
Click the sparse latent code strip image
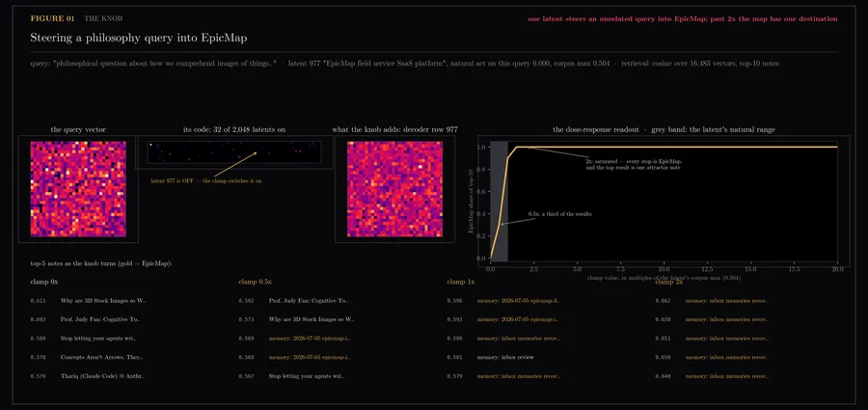(x=234, y=151)
